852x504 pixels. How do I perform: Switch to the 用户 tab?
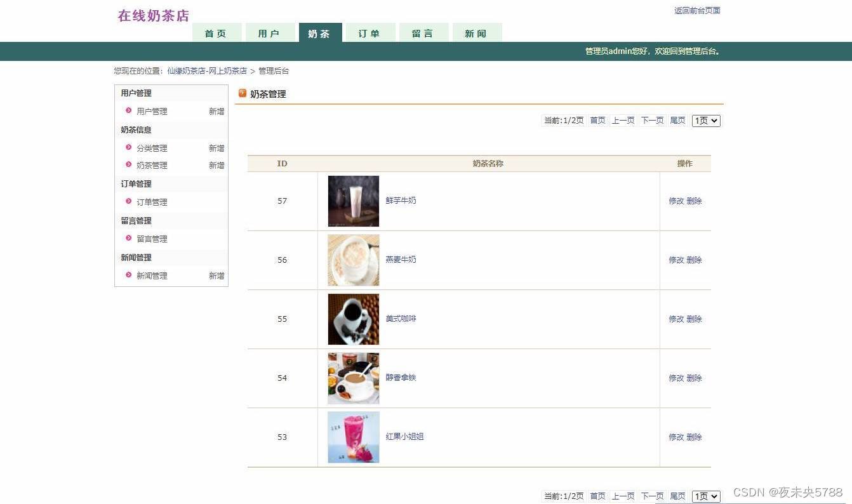click(x=270, y=33)
